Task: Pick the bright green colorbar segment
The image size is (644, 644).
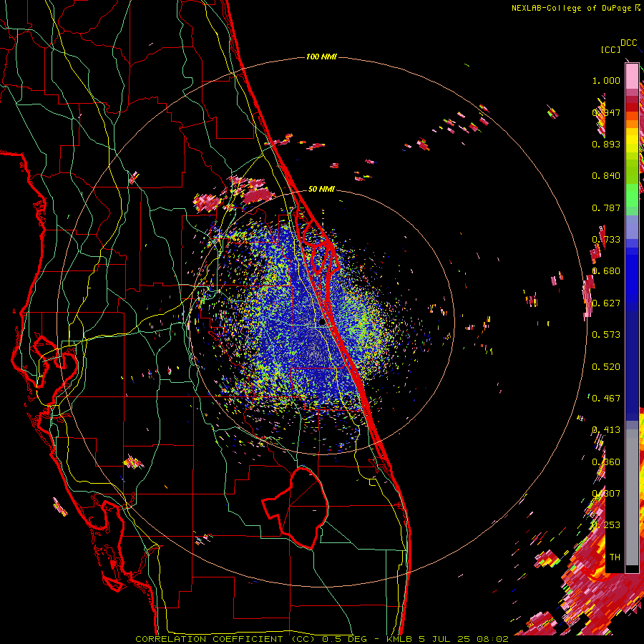Action: tap(632, 195)
